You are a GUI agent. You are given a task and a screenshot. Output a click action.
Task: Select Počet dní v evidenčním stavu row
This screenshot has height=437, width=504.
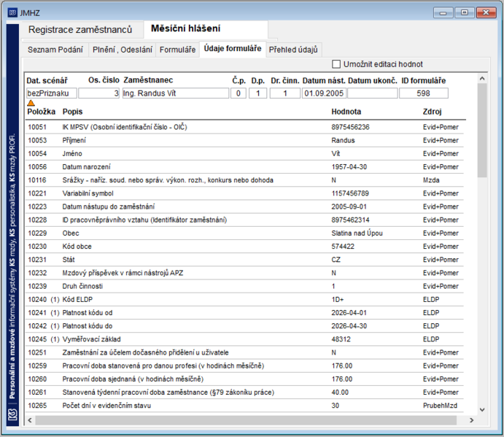(244, 406)
